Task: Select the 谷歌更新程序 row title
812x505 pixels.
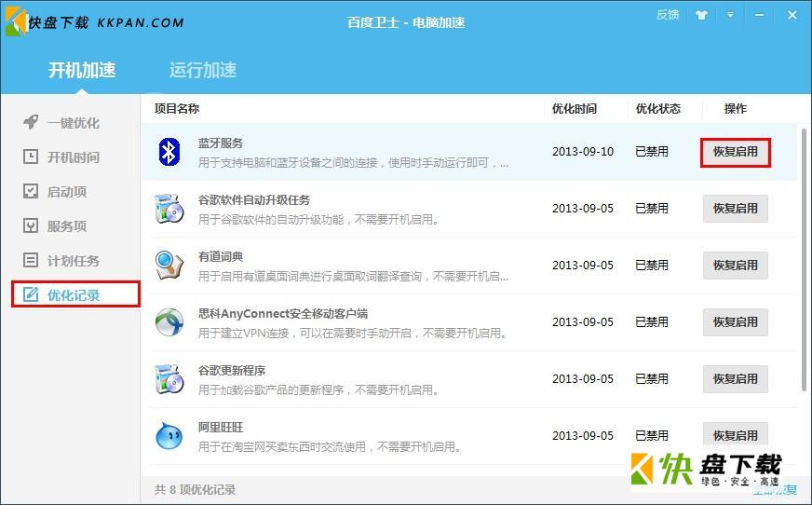Action: pos(232,370)
